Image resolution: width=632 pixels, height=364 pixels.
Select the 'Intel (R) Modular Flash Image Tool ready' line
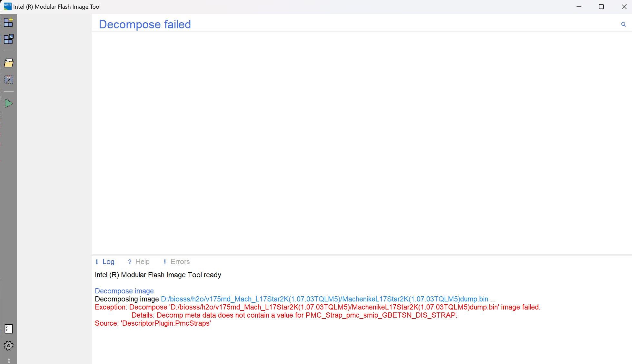point(158,275)
